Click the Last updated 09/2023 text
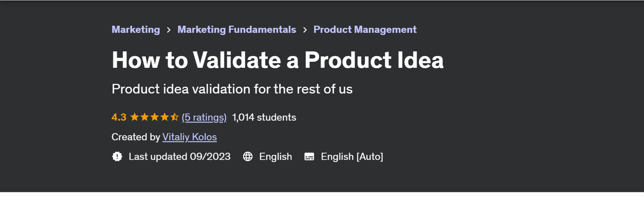644x197 pixels. (x=179, y=156)
